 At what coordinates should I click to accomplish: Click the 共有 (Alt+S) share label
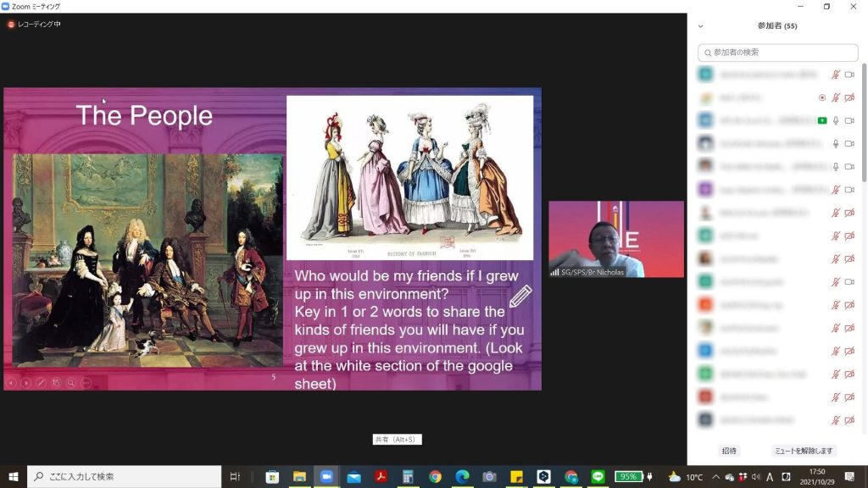397,440
